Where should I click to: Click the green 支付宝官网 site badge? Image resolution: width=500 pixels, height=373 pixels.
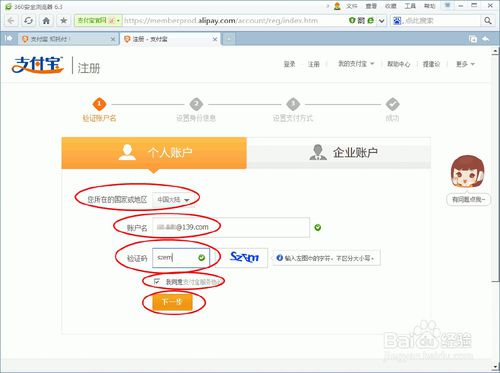click(x=98, y=21)
